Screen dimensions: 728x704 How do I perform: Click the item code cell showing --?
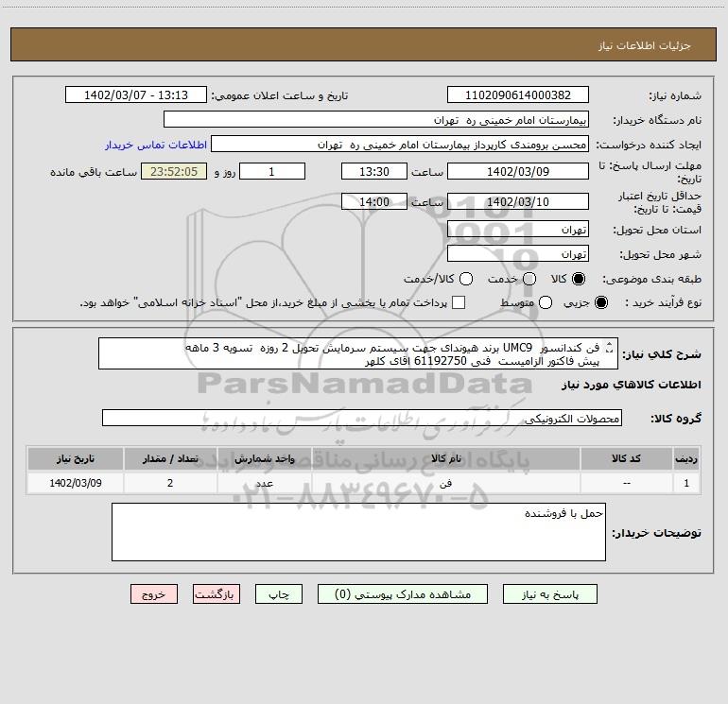(626, 483)
